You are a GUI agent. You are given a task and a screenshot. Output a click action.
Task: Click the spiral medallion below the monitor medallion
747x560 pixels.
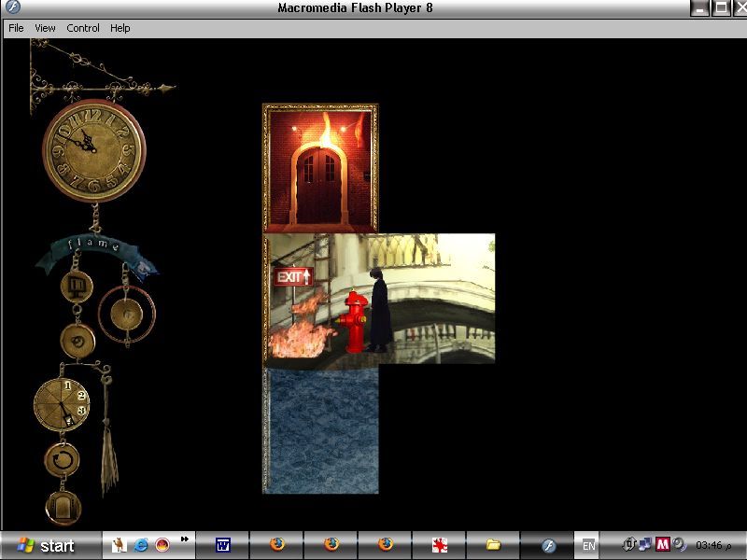pos(78,342)
